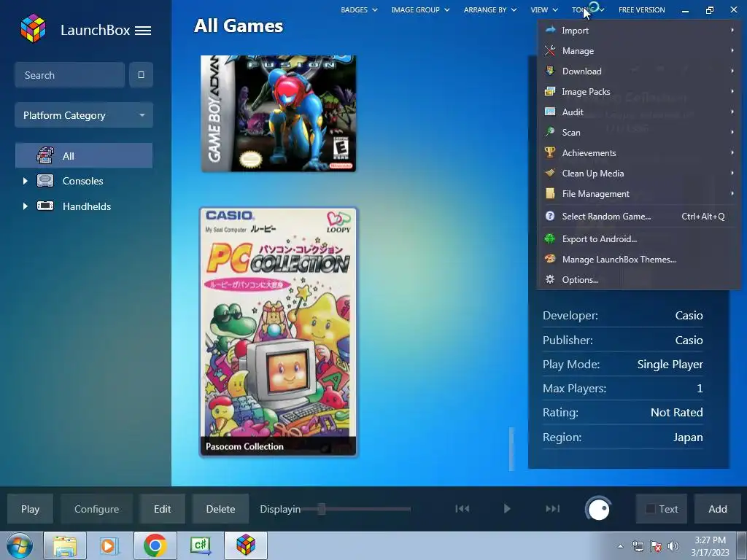This screenshot has width=747, height=560.
Task: Open the Badges dropdown menu
Action: pyautogui.click(x=359, y=9)
